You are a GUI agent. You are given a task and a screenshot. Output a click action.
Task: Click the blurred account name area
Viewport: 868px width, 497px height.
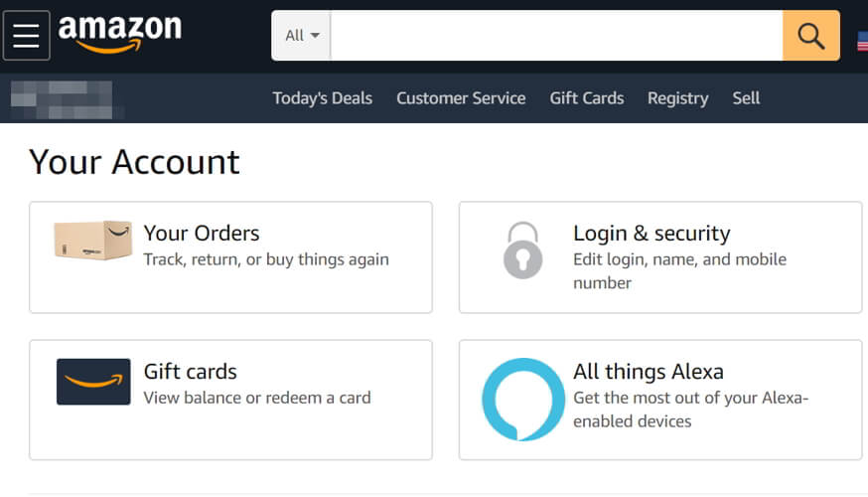click(x=62, y=98)
